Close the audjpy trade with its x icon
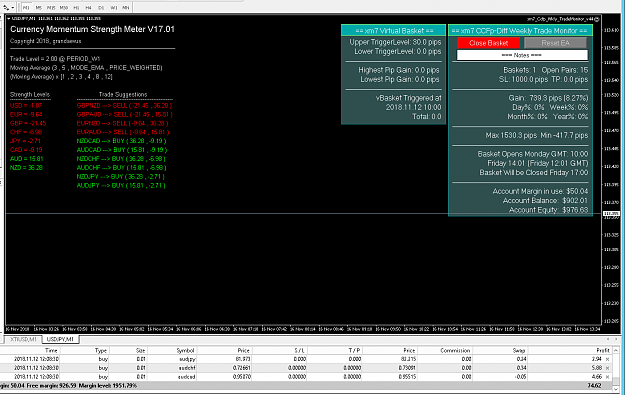Screen dimensions: 625x395 pos(607,359)
